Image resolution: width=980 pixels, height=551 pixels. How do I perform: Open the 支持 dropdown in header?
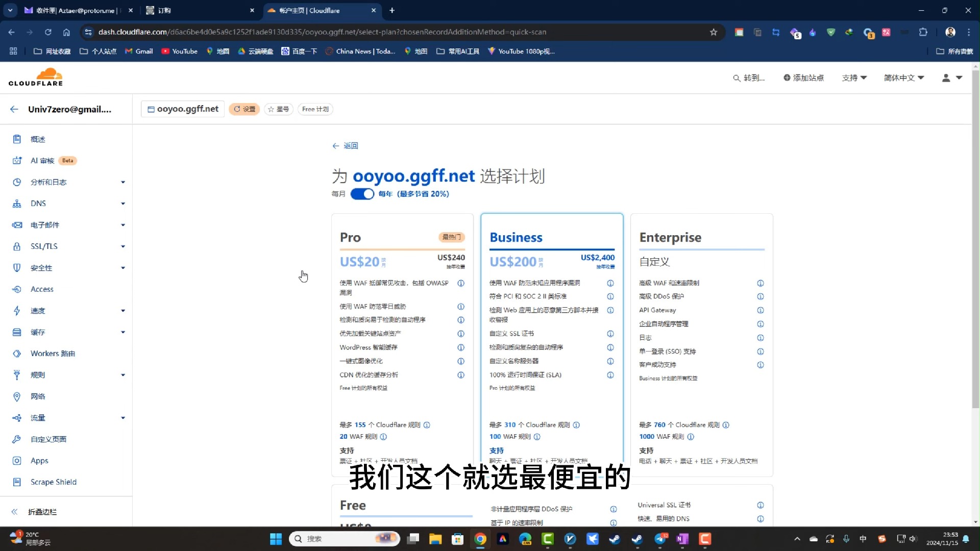tap(854, 78)
